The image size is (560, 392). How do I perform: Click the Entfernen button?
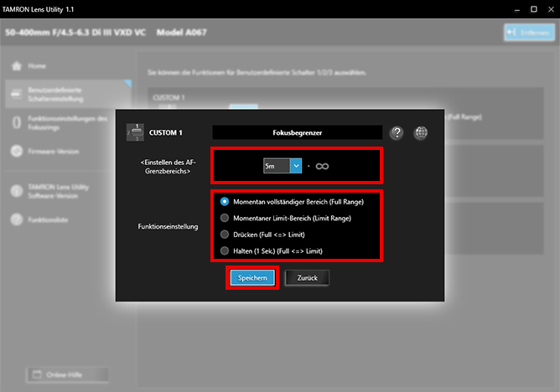click(529, 33)
